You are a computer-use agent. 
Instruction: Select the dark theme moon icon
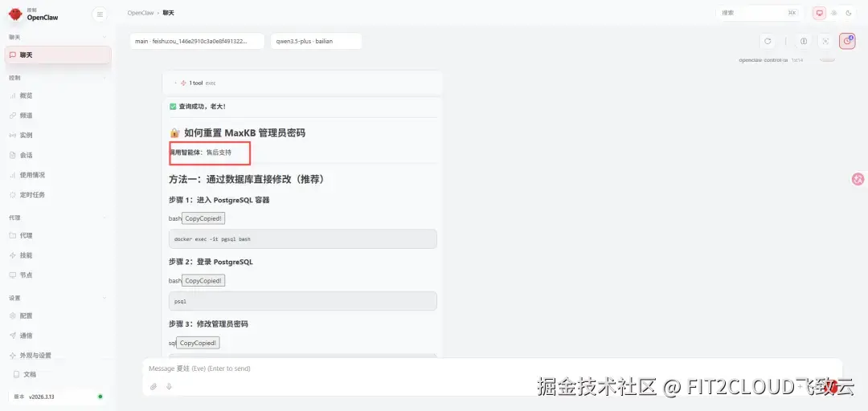click(849, 13)
